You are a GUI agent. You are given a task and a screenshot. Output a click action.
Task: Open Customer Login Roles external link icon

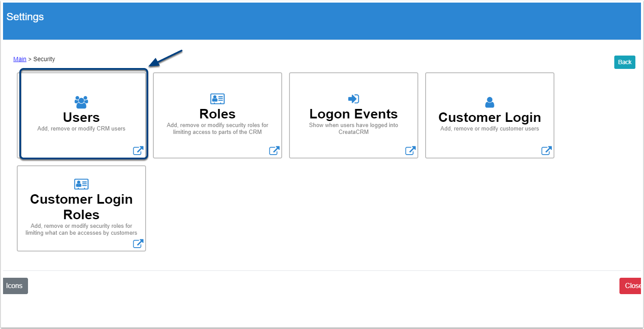(138, 244)
